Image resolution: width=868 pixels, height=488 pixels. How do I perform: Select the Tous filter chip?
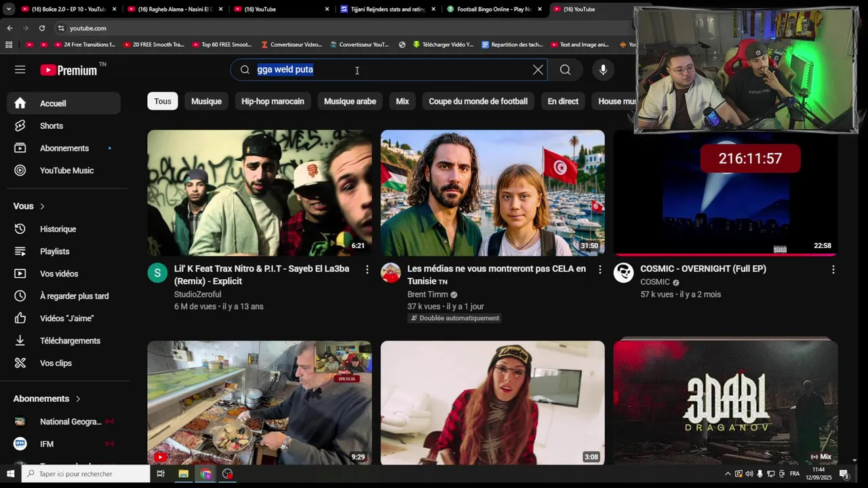(x=163, y=101)
